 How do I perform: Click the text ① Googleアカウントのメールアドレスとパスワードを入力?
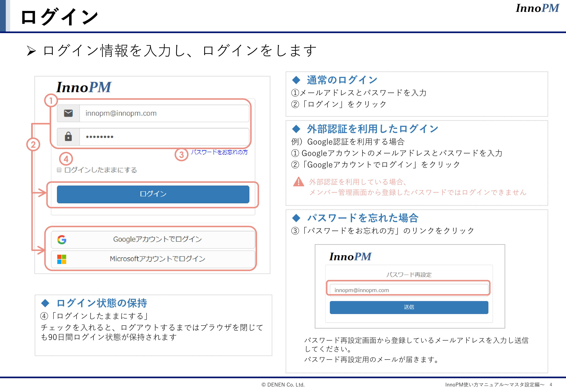point(397,153)
